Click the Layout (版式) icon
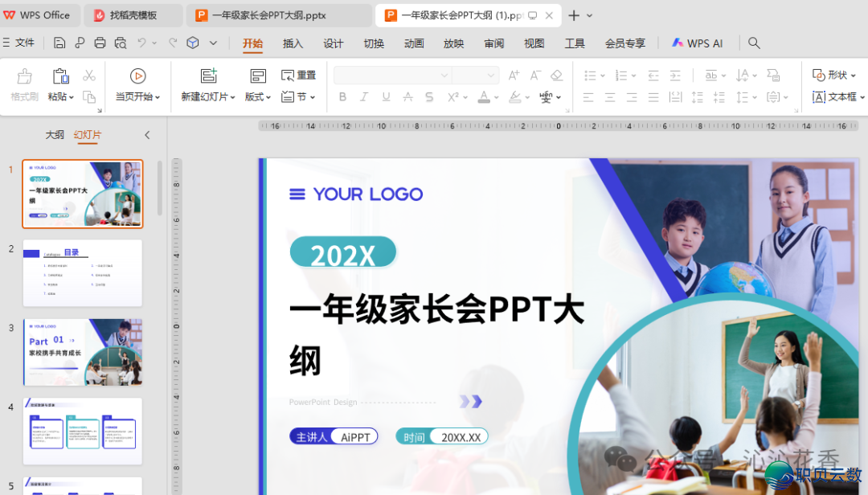 click(258, 76)
